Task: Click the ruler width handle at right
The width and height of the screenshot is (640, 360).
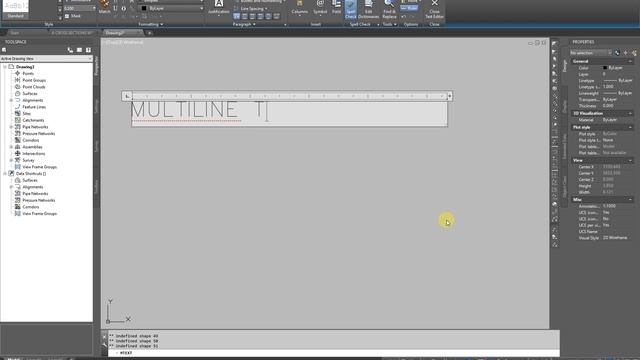Action: point(449,96)
